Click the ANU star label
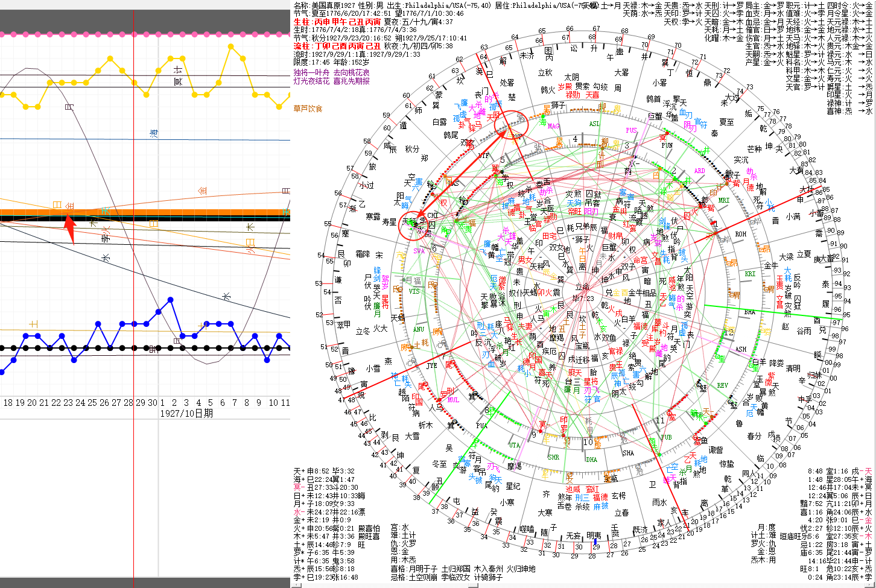 point(419,329)
